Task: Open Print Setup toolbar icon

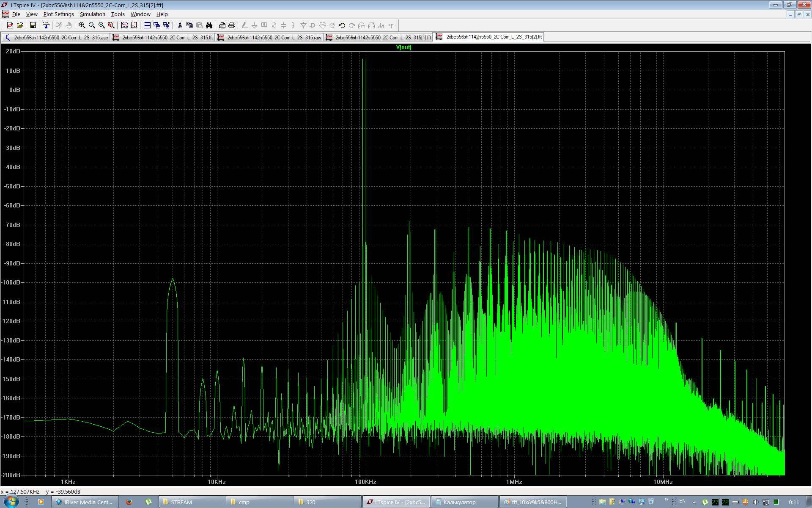Action: tap(222, 25)
